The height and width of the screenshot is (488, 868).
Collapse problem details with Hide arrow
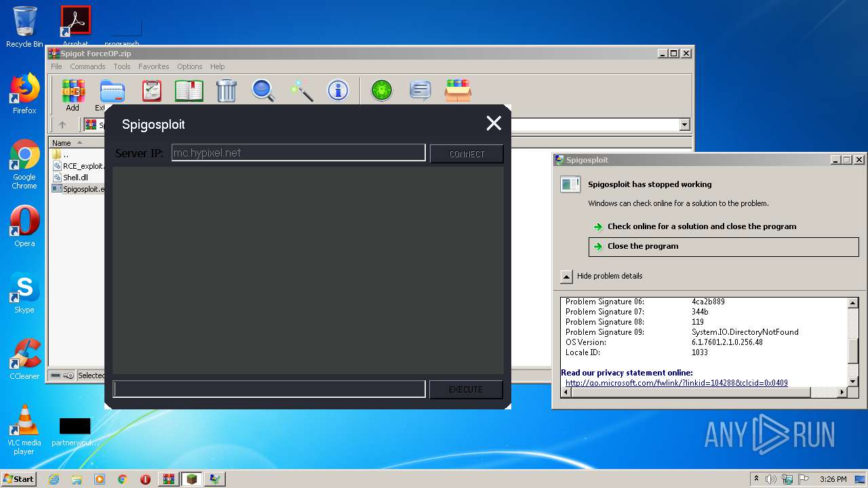point(566,277)
